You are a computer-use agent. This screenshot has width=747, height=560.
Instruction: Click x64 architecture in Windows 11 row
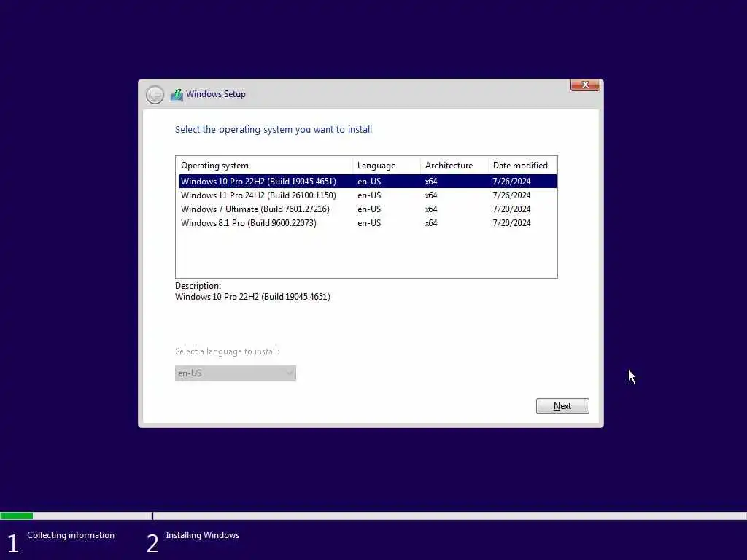click(x=431, y=195)
